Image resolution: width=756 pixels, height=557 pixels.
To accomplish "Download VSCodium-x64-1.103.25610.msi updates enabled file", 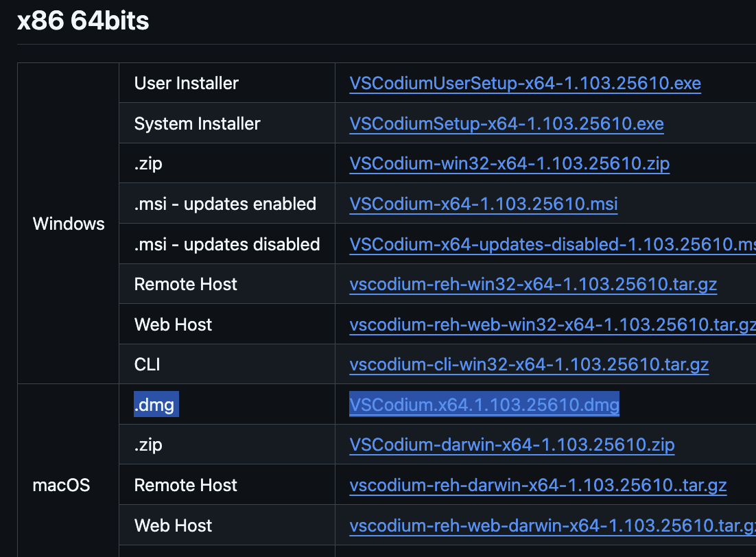I will click(483, 204).
